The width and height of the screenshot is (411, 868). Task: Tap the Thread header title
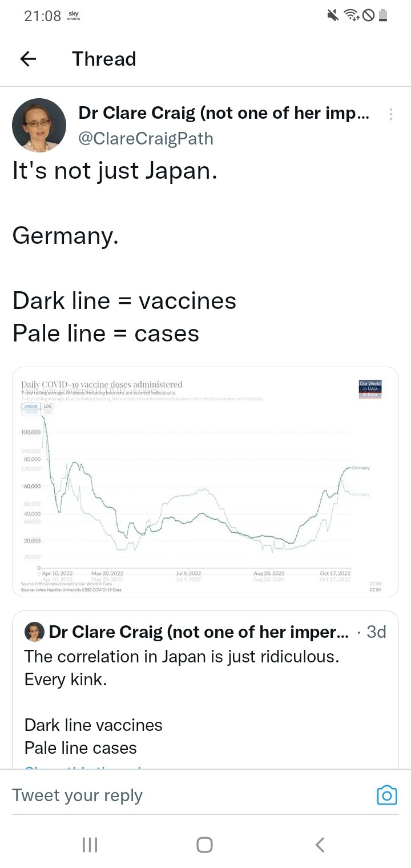(x=104, y=59)
